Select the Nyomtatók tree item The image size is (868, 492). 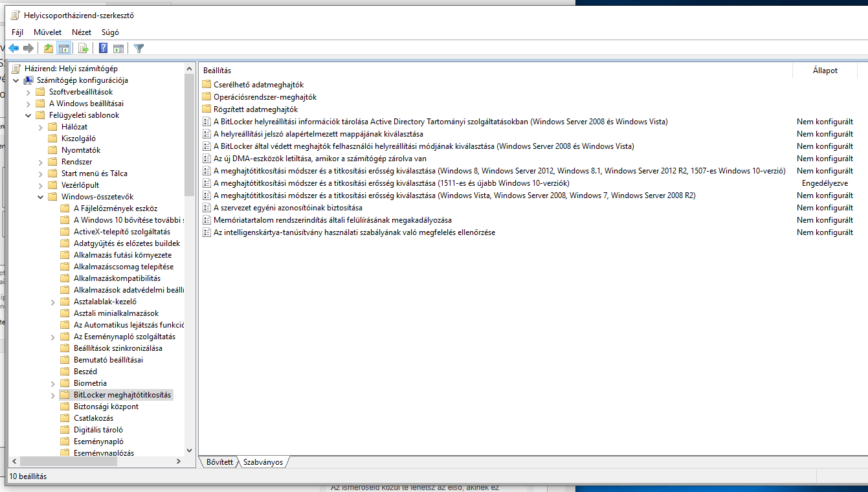click(x=81, y=150)
